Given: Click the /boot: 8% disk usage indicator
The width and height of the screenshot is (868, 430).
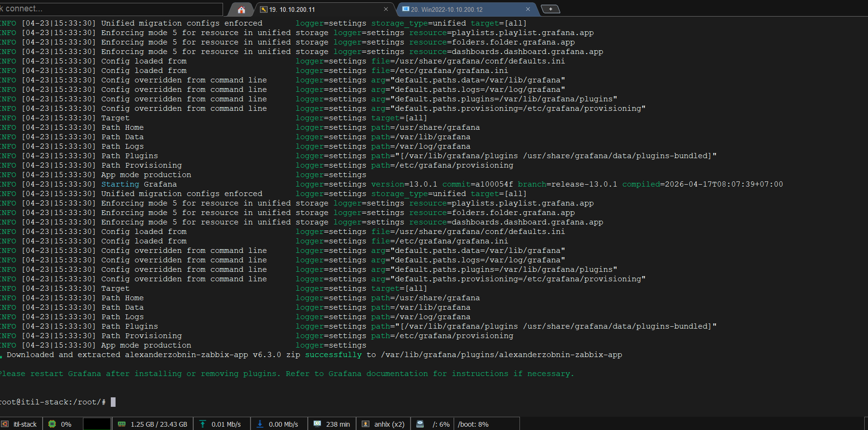Looking at the screenshot, I should 473,424.
